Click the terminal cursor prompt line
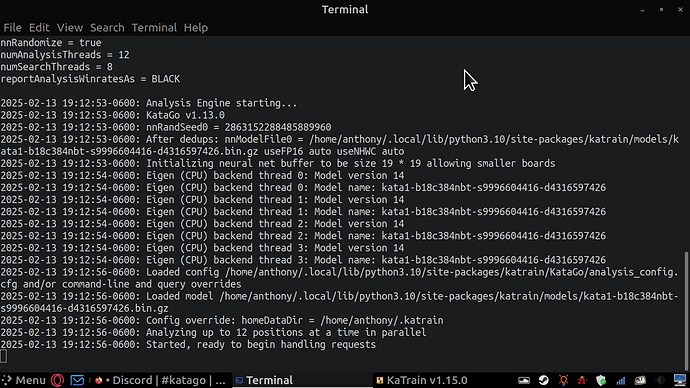 pos(4,356)
